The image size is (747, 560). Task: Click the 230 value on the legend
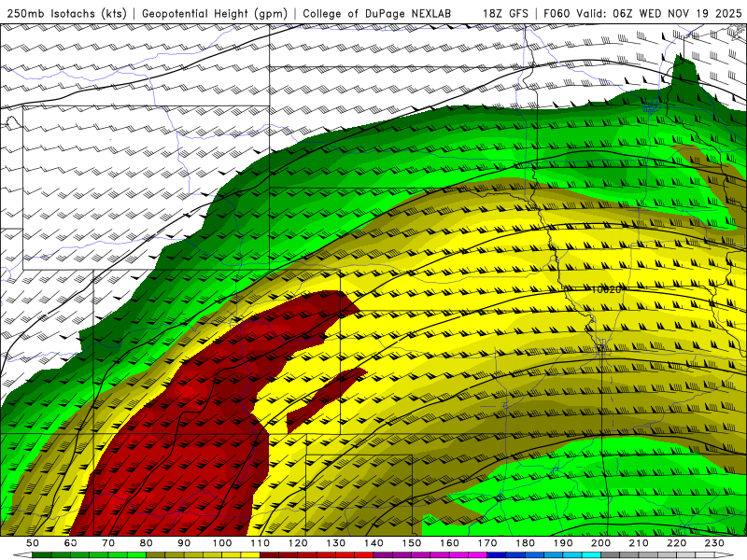point(714,543)
